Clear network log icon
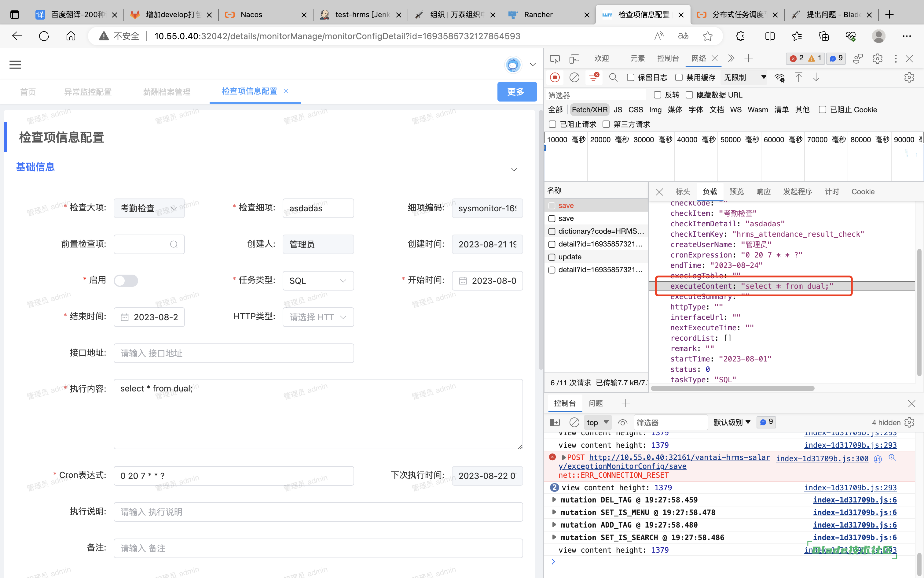 pyautogui.click(x=574, y=78)
